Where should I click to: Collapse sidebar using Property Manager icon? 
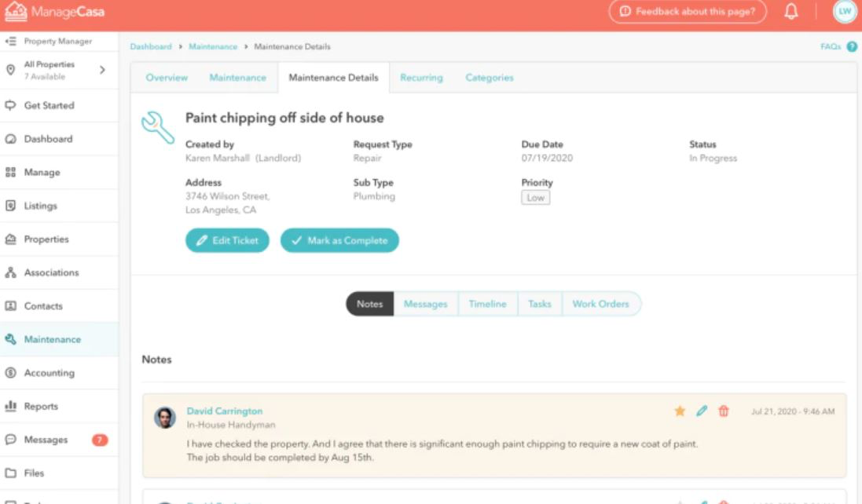point(11,41)
